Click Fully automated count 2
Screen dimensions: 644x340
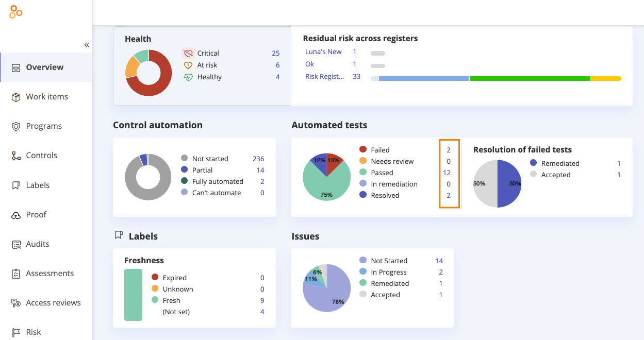tap(262, 181)
